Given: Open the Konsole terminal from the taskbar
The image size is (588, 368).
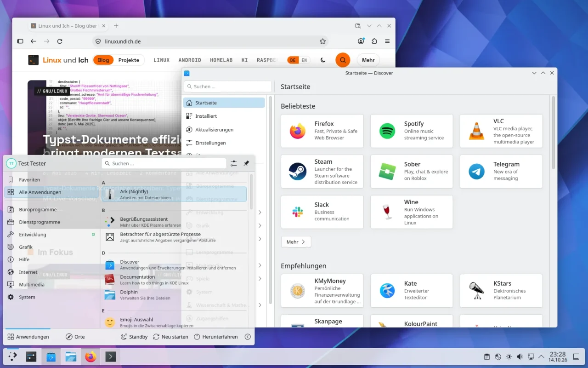Looking at the screenshot, I should (110, 356).
